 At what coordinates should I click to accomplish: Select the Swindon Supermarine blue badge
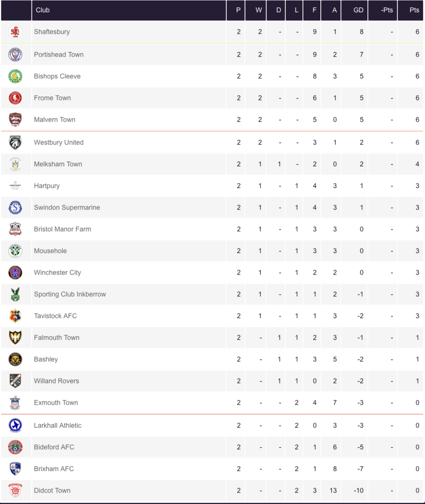[x=15, y=207]
